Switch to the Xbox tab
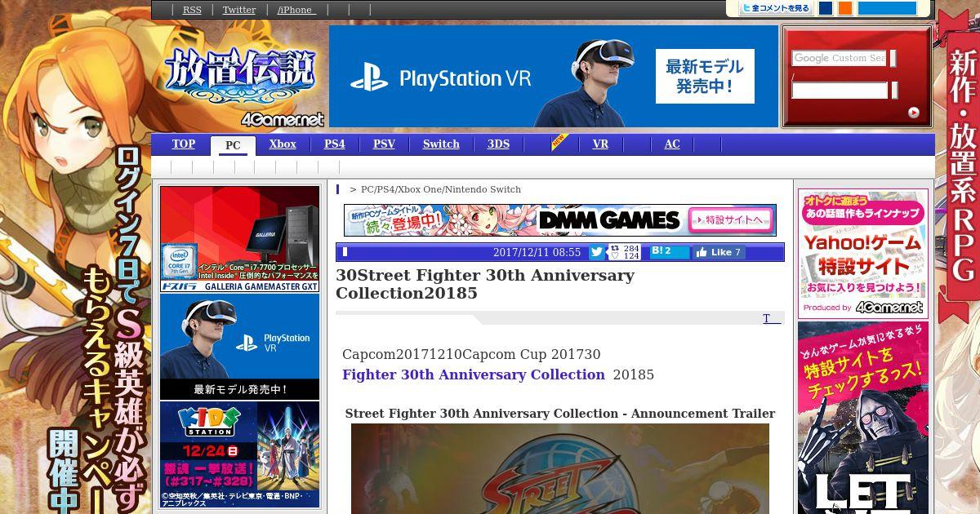The image size is (980, 514). (283, 144)
